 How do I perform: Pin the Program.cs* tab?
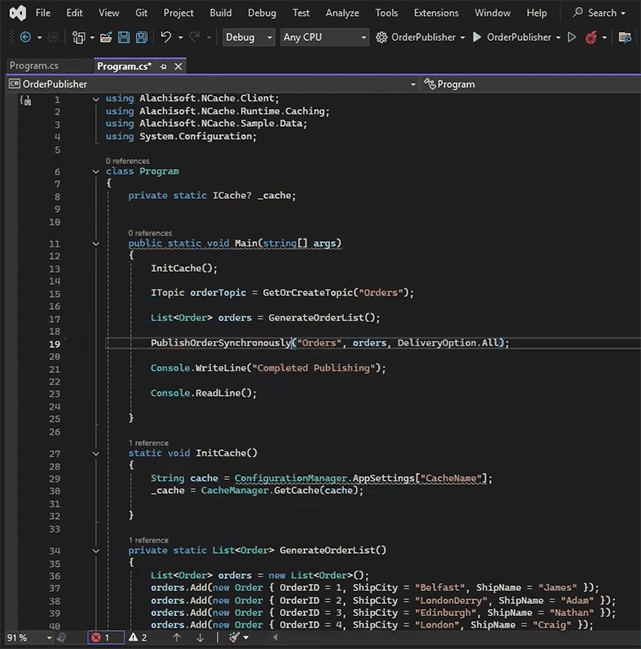click(162, 66)
